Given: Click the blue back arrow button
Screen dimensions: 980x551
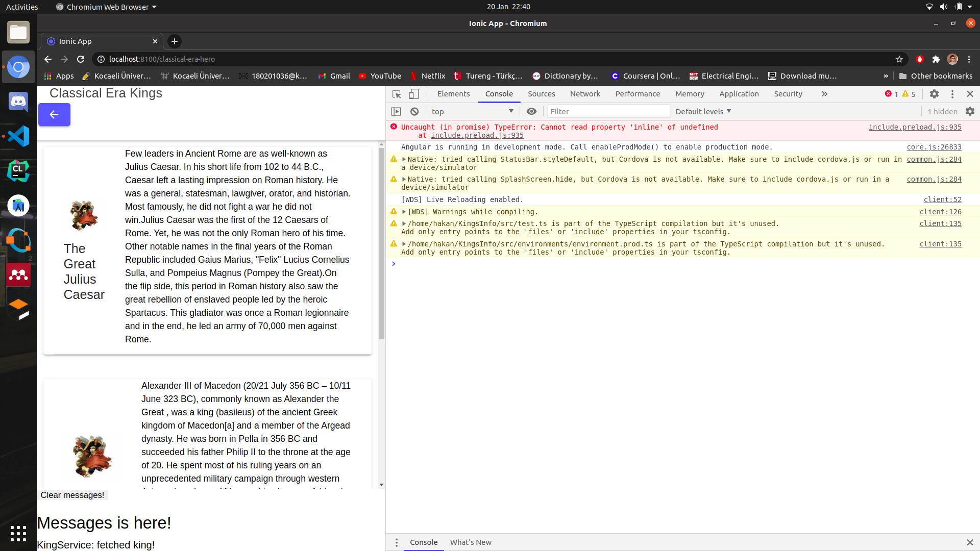Looking at the screenshot, I should 54,115.
